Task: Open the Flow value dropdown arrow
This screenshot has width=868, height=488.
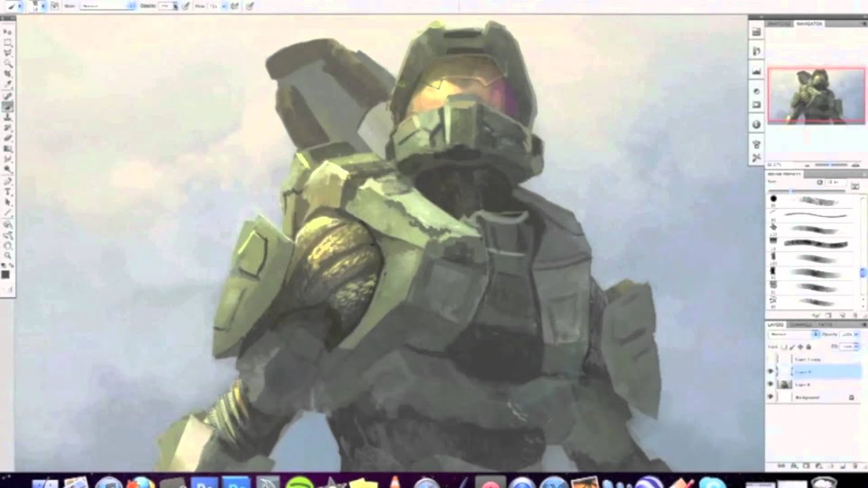Action: 224,6
